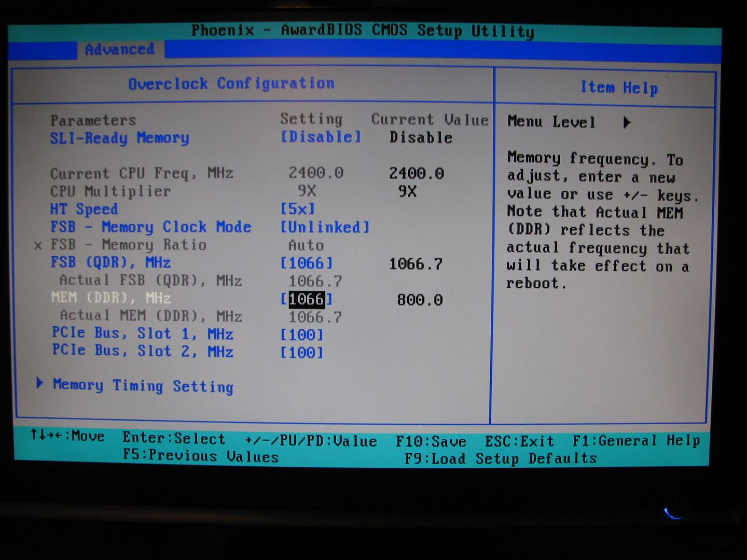The height and width of the screenshot is (560, 747).
Task: Select the SLI-Ready Memory parameter
Action: [x=120, y=138]
